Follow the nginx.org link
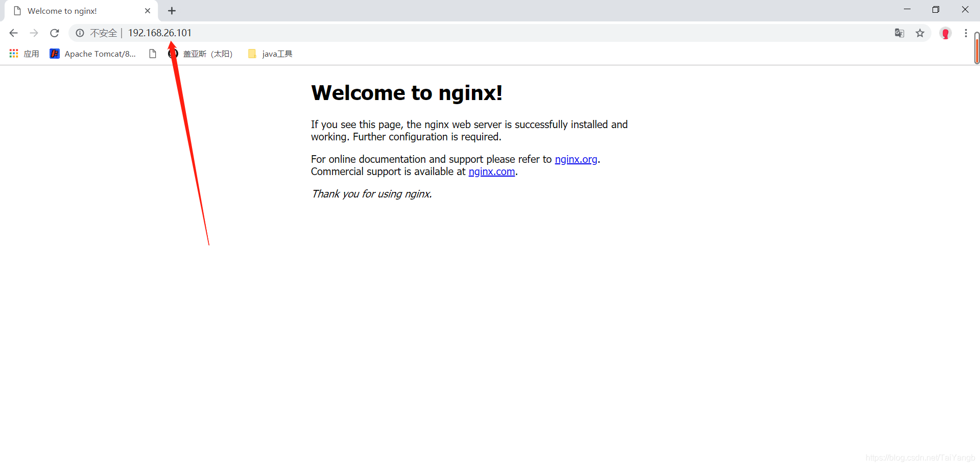980x467 pixels. (576, 159)
